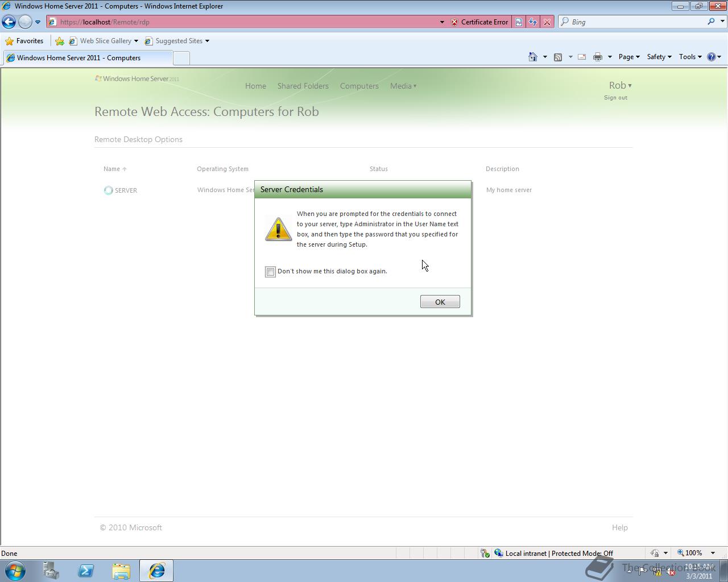Open the Rob user dropdown
The image size is (728, 582).
pos(620,85)
